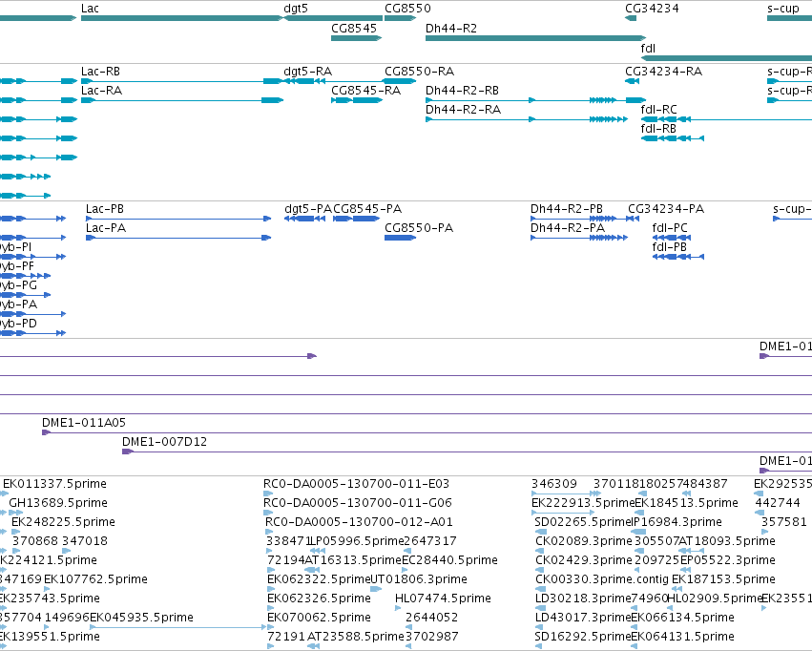Click the 346309 EST label

pos(554,484)
